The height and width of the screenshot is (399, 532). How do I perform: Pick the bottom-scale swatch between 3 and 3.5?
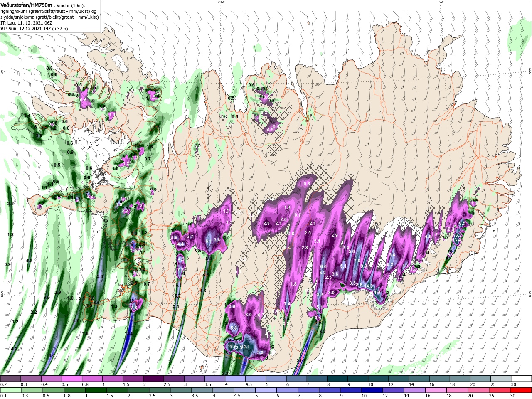coord(182,390)
